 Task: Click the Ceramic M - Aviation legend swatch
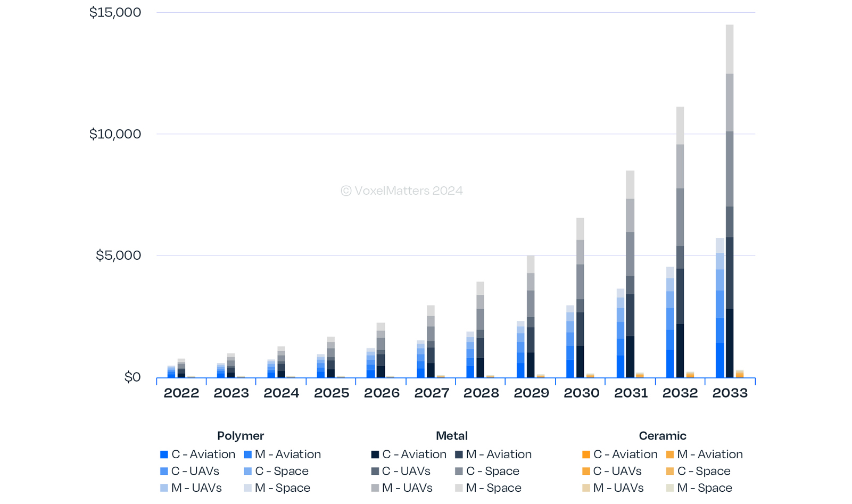click(x=670, y=455)
